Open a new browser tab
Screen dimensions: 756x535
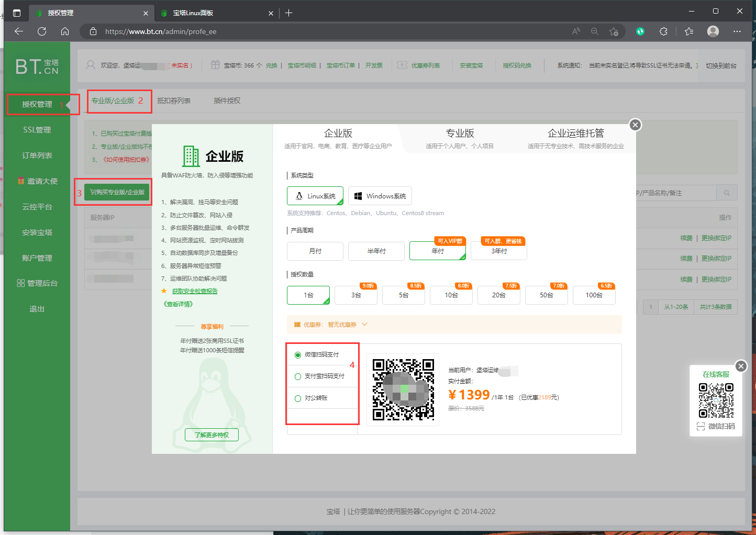288,13
